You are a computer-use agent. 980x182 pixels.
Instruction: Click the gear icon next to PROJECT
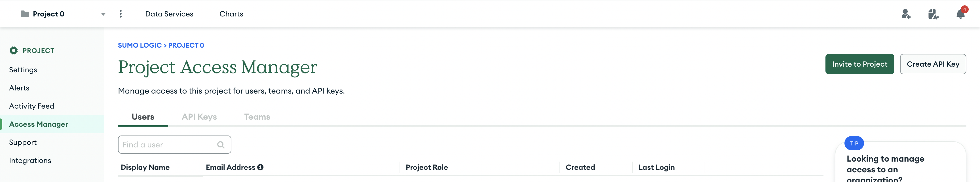click(13, 50)
